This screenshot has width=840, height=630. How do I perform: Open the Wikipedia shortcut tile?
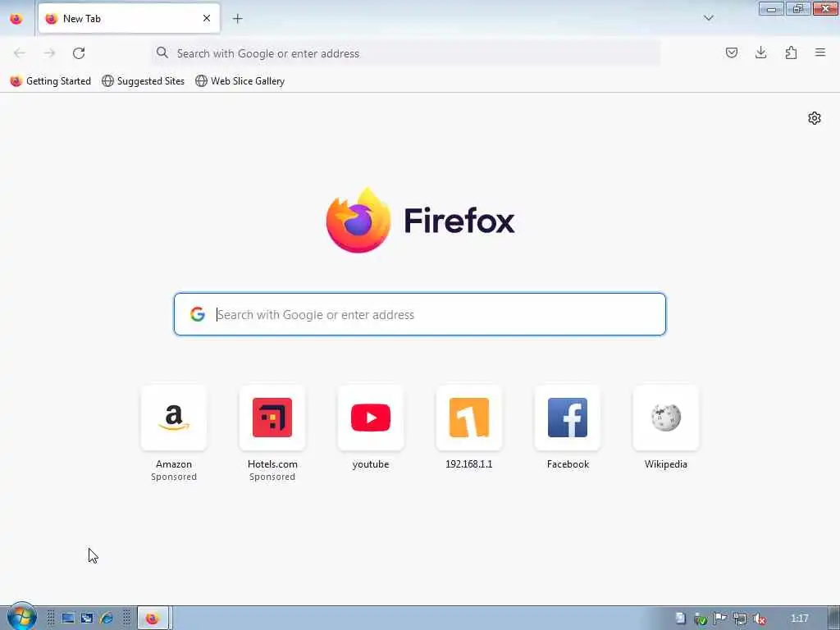(x=666, y=418)
